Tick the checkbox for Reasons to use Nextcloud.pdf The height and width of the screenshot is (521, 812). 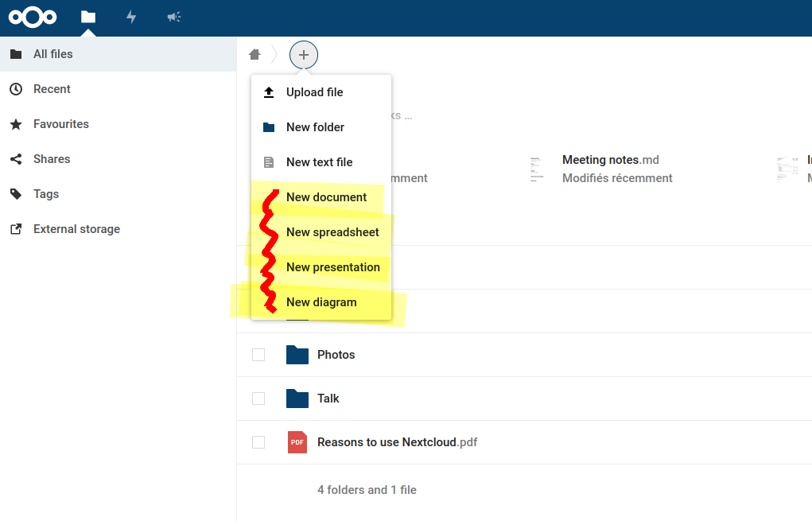tap(258, 442)
